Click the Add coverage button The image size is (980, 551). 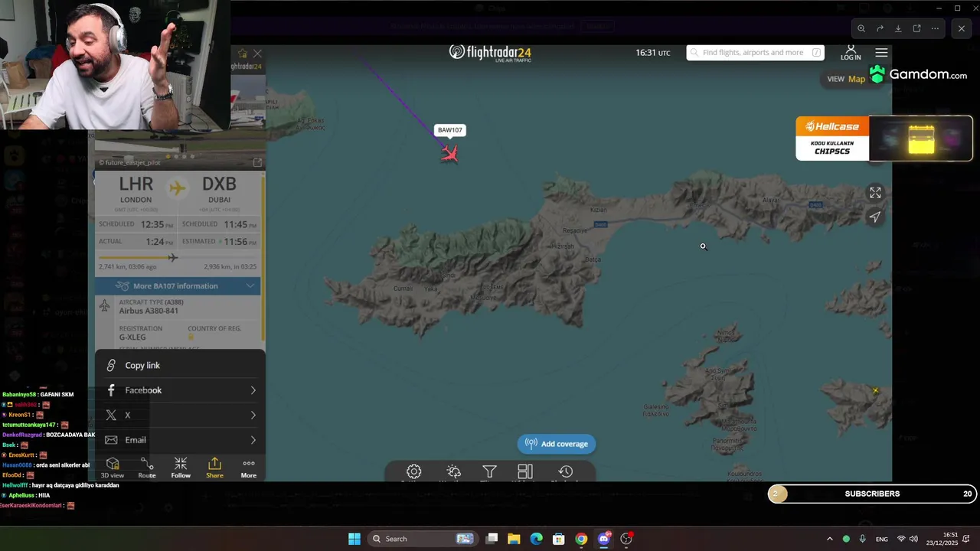[557, 444]
